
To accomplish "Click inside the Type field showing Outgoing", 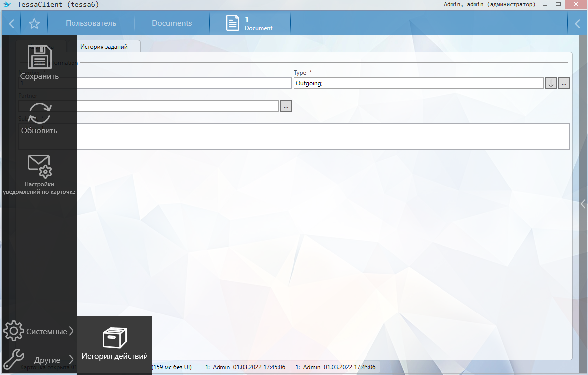I will (418, 83).
